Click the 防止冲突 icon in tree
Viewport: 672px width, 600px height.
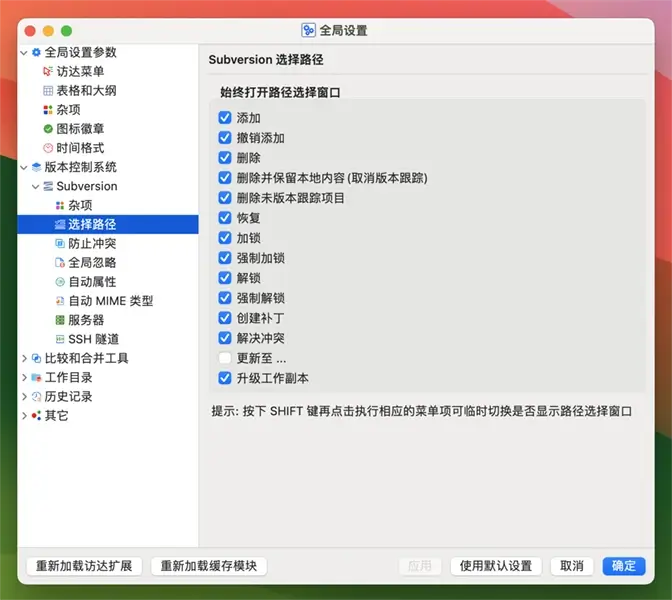pos(60,243)
